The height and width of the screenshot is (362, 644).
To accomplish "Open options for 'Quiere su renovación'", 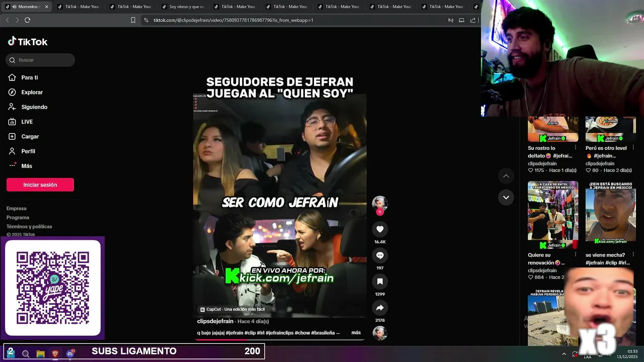I will [x=576, y=255].
